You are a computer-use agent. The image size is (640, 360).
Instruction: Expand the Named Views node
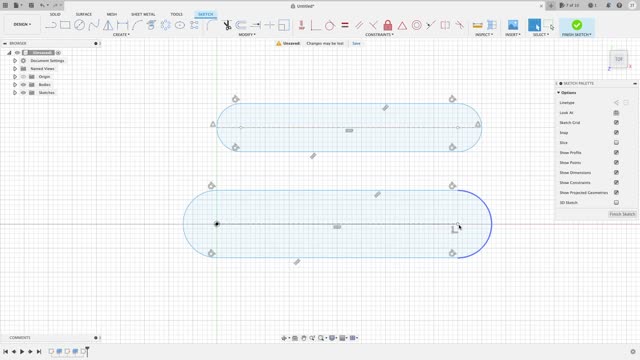(15, 69)
